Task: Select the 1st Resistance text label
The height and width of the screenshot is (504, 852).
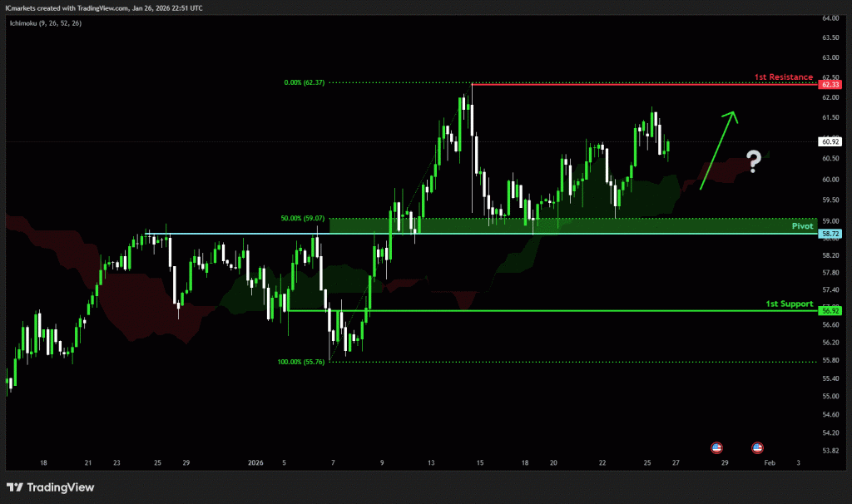Action: tap(783, 77)
